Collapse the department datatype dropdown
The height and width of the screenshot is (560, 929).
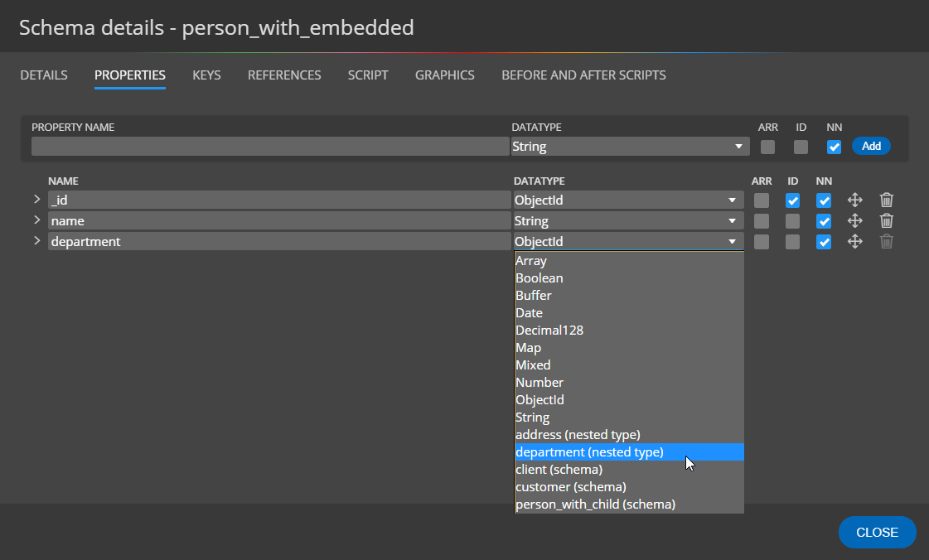tap(628, 242)
